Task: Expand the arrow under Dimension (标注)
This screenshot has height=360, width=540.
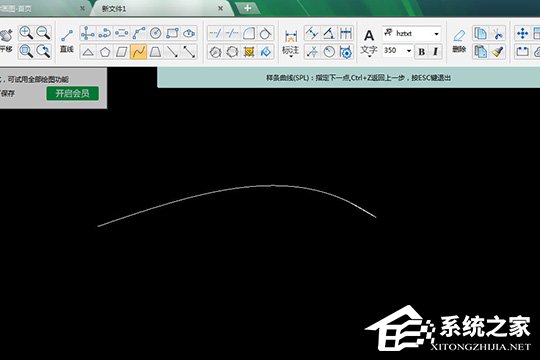Action: click(x=291, y=56)
